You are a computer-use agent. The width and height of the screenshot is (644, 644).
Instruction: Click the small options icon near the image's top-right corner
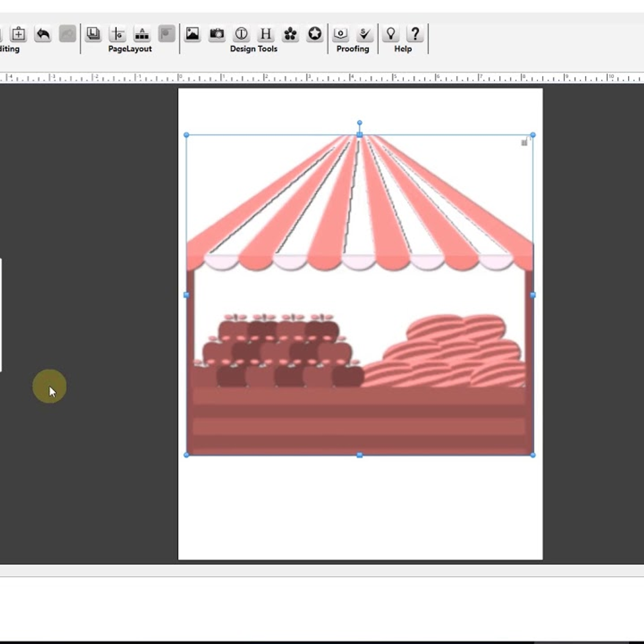click(x=524, y=142)
